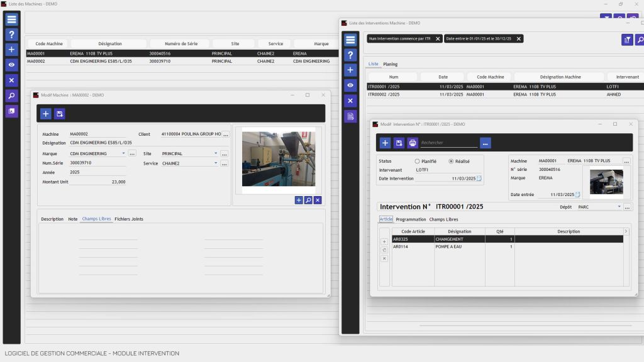Click the ellipsis button next to Site field
The image size is (644, 362).
coord(224,153)
